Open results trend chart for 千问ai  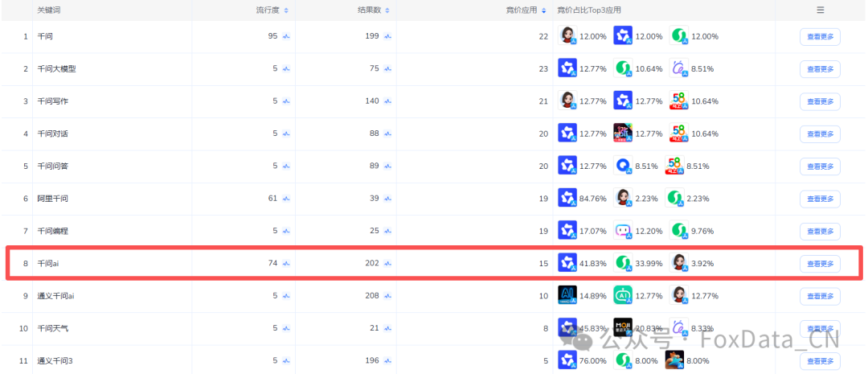tap(387, 264)
